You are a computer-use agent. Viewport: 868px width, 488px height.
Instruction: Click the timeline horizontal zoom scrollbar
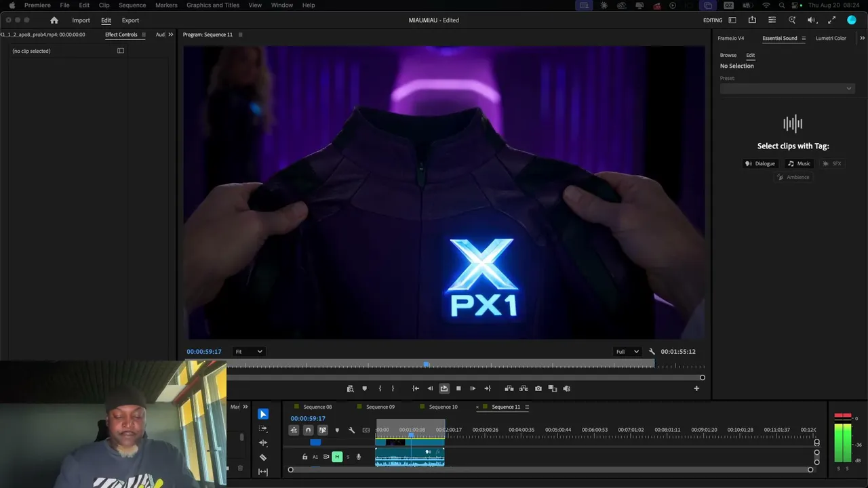tap(551, 470)
